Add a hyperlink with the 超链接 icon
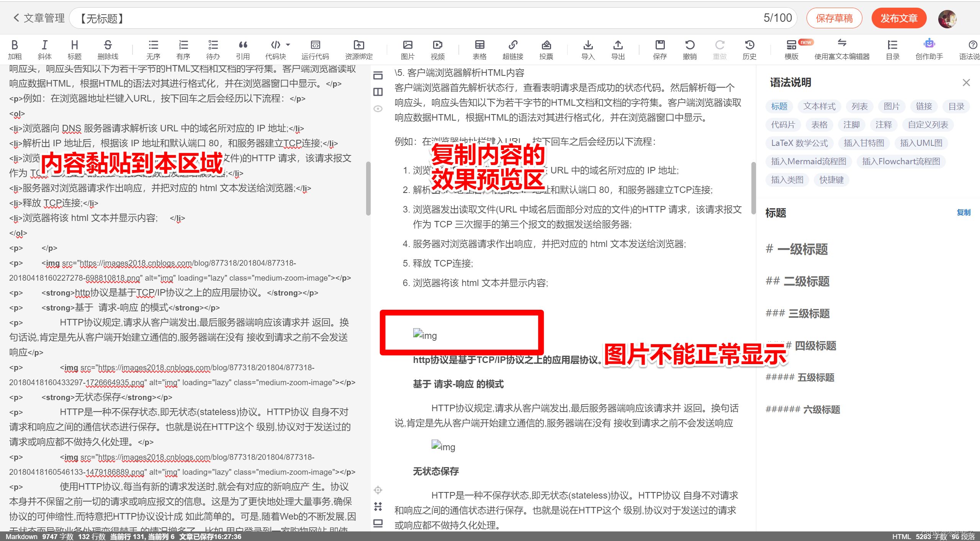This screenshot has width=980, height=541. (x=513, y=46)
